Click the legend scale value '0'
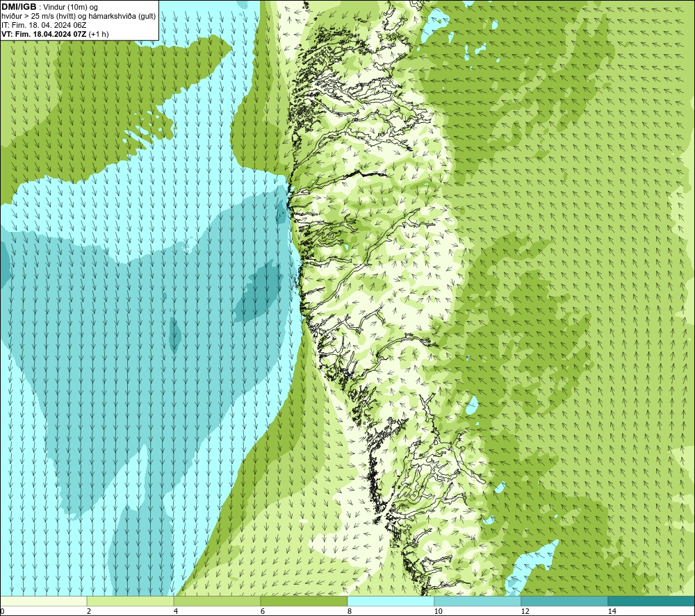 point(2,611)
